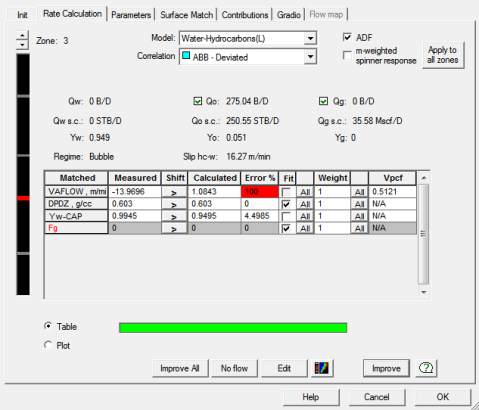Click the VAFLOW measured value field

click(x=135, y=192)
